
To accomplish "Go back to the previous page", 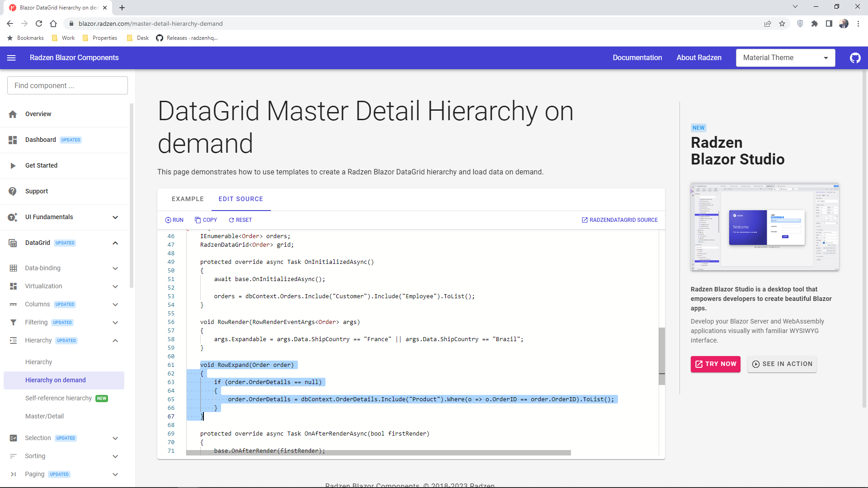I will click(x=10, y=23).
